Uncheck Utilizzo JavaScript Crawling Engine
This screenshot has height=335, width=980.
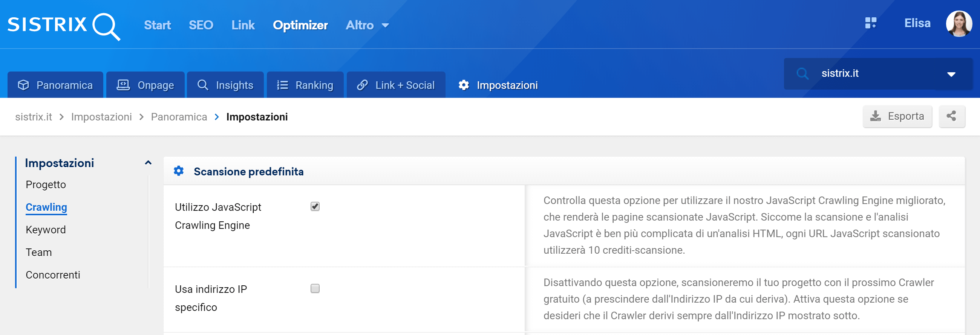[315, 207]
